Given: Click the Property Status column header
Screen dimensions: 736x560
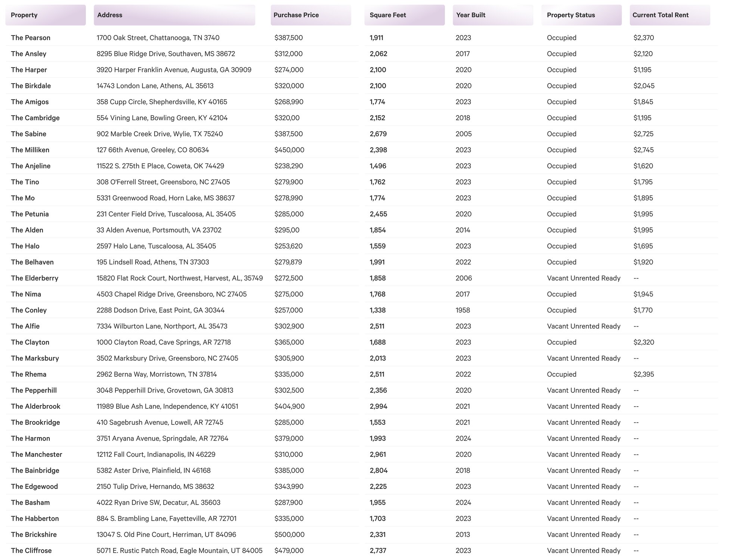Looking at the screenshot, I should 581,15.
